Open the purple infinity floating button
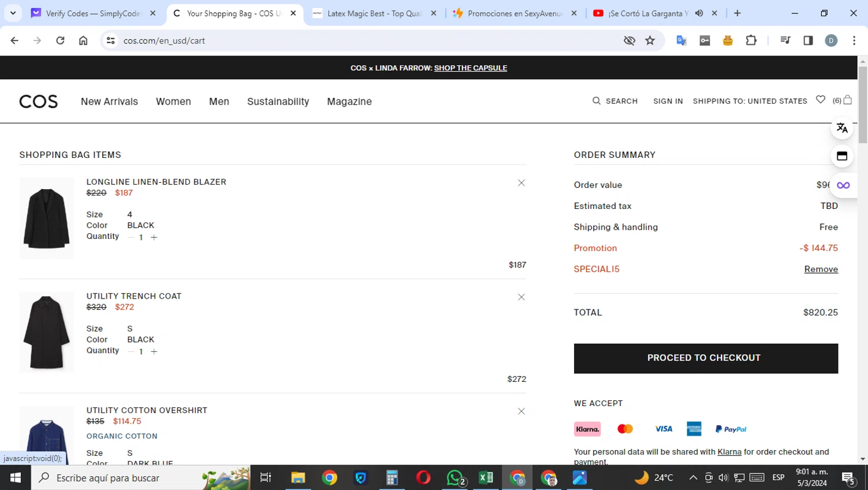The height and width of the screenshot is (490, 868). click(x=843, y=185)
